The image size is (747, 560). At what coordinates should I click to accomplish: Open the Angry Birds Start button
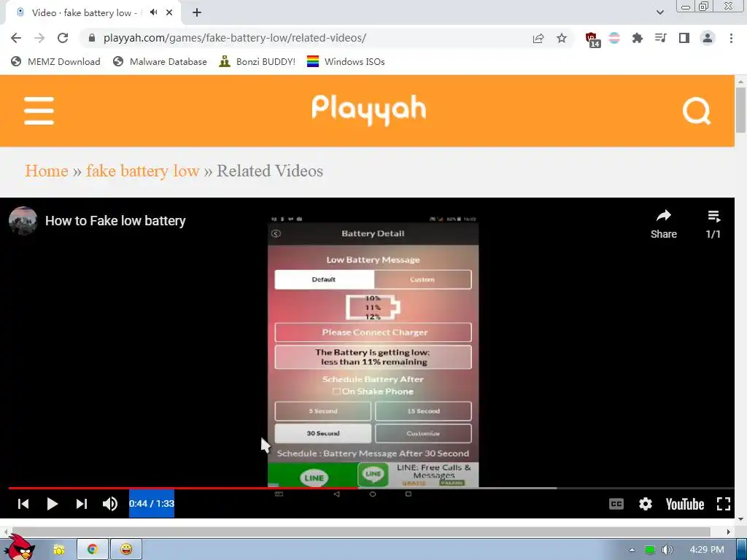(20, 547)
